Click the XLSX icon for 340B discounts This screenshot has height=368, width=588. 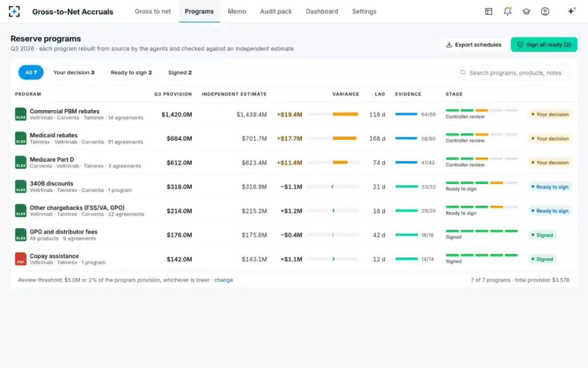[x=21, y=186]
